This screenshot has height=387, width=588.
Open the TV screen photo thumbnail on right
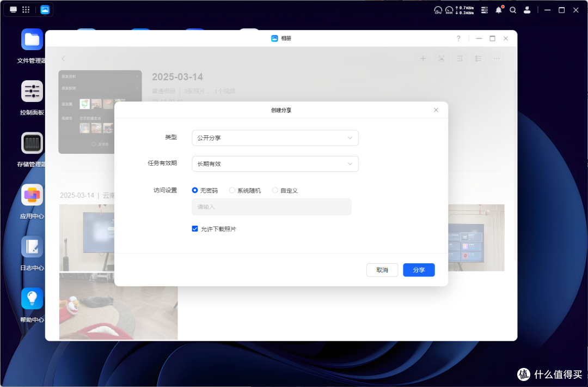(476, 238)
